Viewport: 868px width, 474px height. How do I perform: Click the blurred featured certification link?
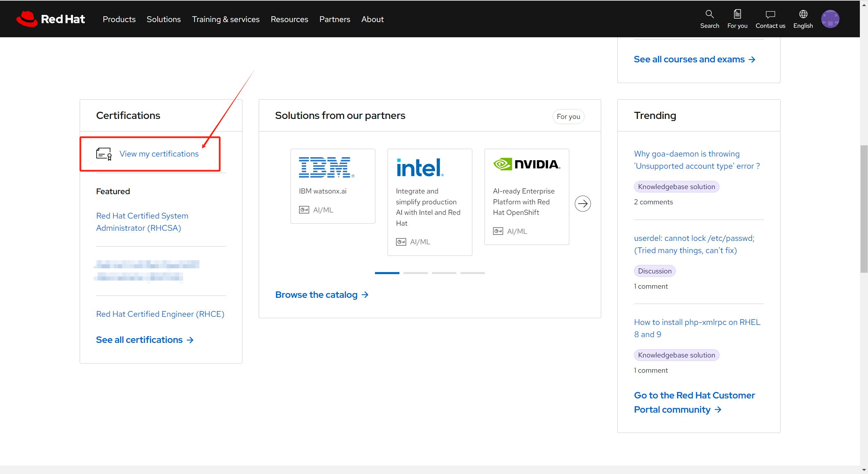(146, 271)
